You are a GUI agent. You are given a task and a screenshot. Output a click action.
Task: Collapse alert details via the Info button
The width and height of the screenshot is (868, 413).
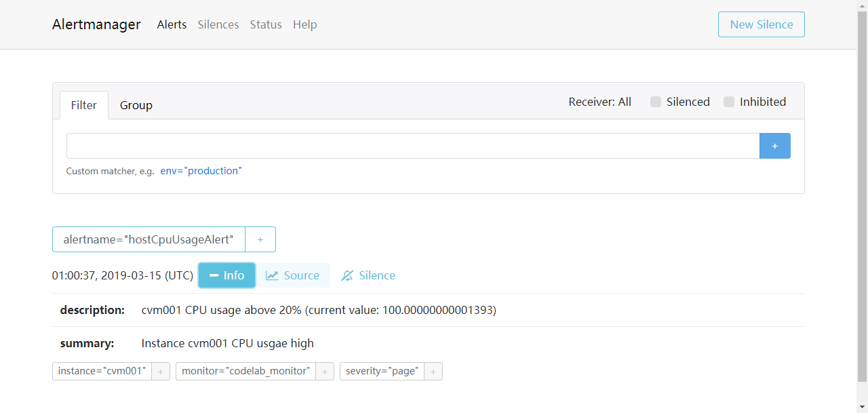[x=226, y=275]
